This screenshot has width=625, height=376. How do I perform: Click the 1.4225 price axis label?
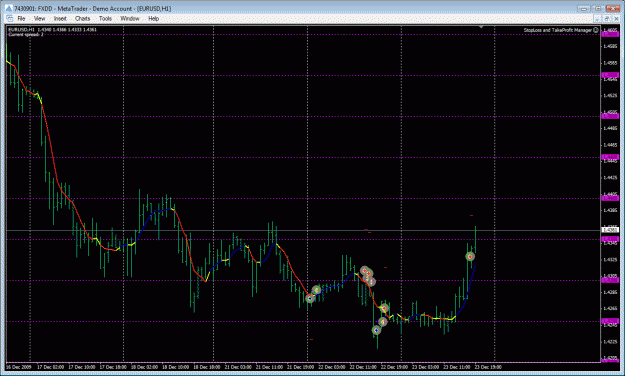[610, 341]
